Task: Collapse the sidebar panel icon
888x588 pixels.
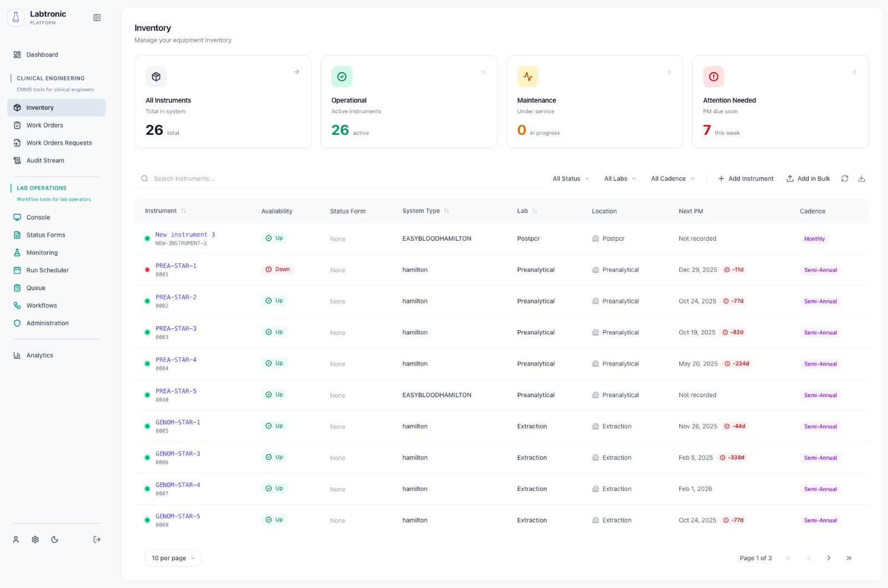Action: 97,18
